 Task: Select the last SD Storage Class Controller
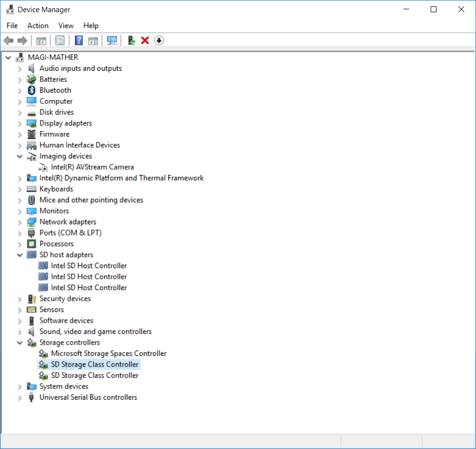pos(95,375)
